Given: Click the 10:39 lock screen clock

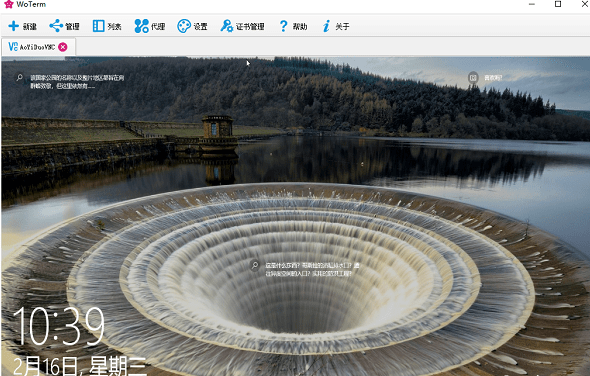Looking at the screenshot, I should [x=59, y=326].
